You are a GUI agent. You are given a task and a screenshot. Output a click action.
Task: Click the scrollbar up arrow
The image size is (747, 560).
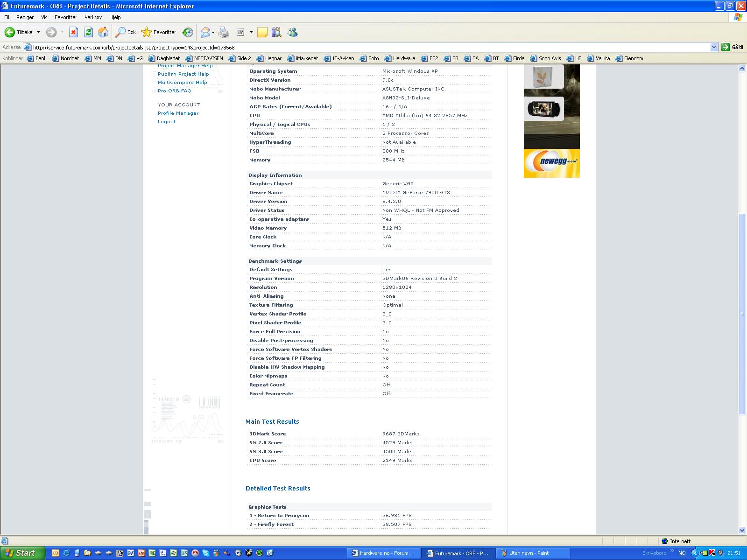(742, 69)
